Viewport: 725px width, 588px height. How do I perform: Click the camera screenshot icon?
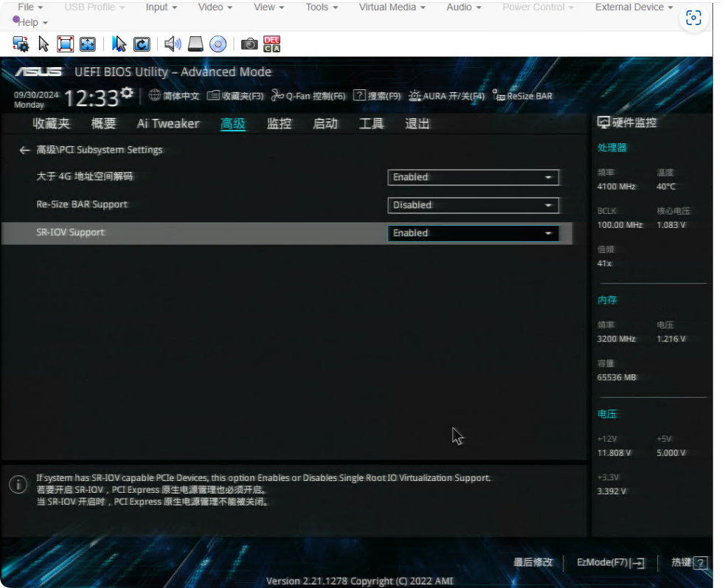pos(249,44)
